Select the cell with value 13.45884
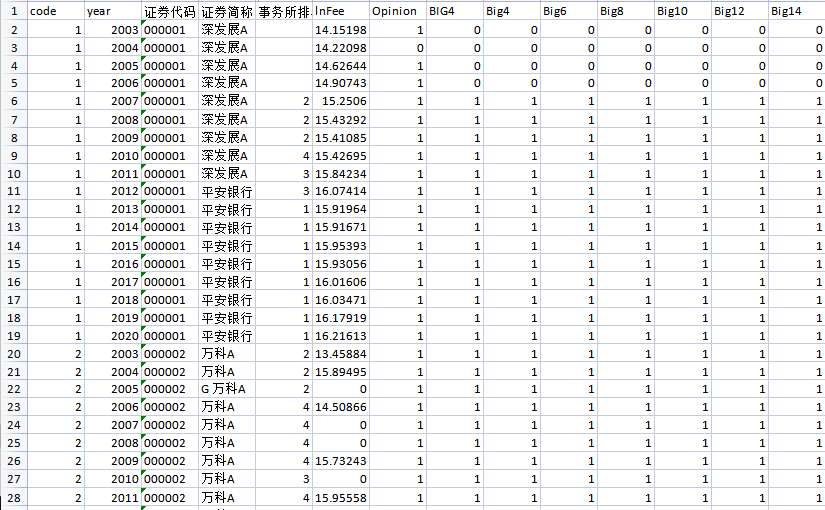 click(x=340, y=354)
